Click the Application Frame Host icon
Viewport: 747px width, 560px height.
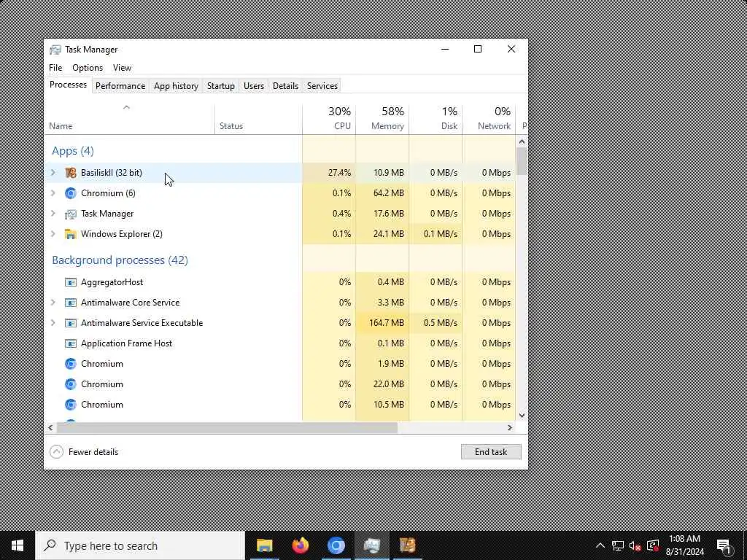click(x=71, y=344)
